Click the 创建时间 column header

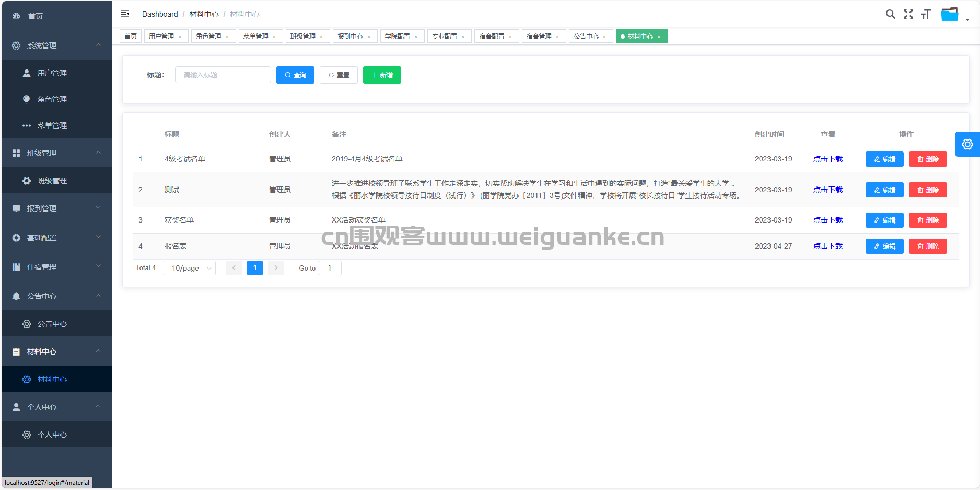[x=769, y=134]
